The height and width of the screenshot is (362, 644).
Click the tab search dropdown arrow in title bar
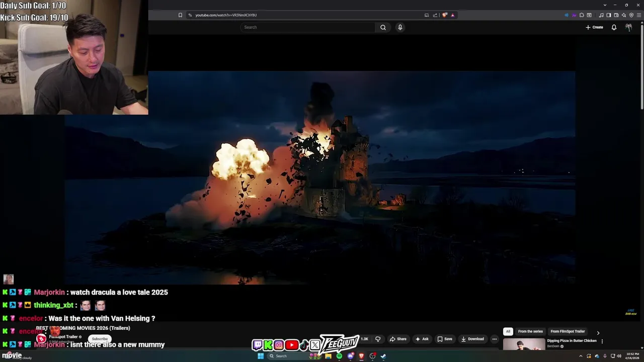click(605, 5)
